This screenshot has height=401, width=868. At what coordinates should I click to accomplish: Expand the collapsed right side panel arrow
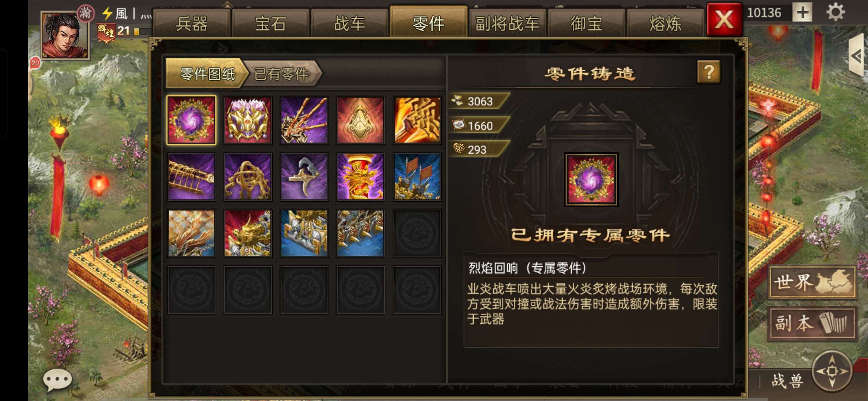pyautogui.click(x=857, y=56)
